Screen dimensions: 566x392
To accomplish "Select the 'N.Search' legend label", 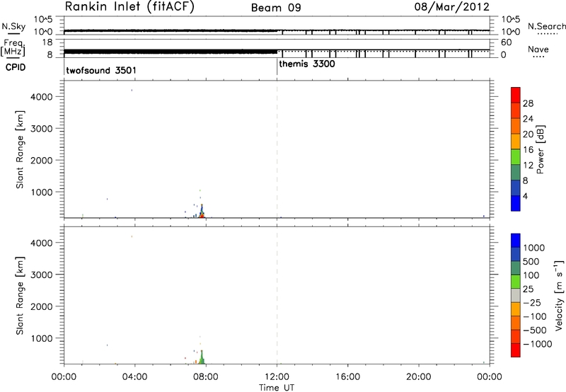I will click(547, 26).
